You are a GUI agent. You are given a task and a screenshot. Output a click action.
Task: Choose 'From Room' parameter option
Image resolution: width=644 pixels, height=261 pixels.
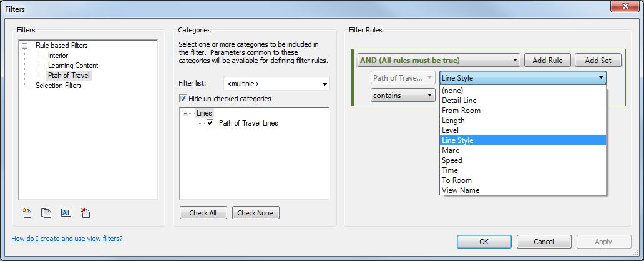pyautogui.click(x=461, y=111)
